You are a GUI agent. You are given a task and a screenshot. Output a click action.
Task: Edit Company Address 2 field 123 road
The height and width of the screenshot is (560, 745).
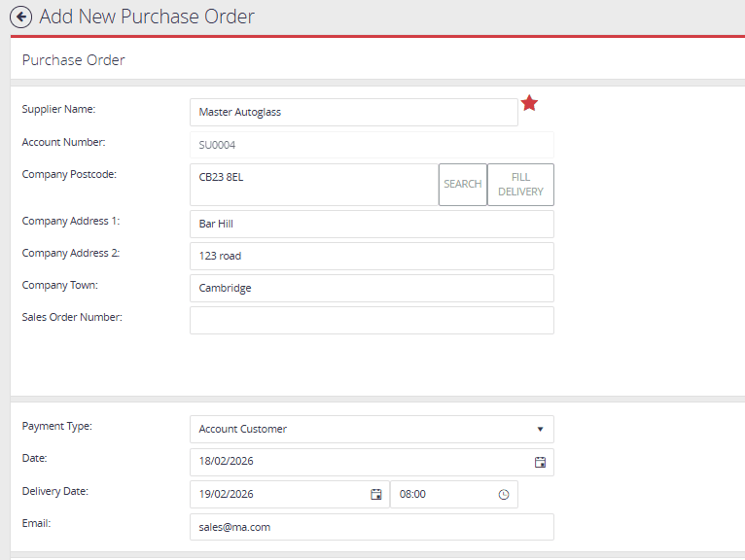[372, 256]
